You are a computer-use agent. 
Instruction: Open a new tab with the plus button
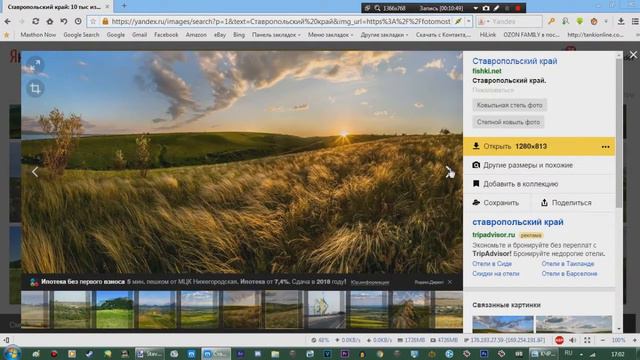pyautogui.click(x=124, y=6)
